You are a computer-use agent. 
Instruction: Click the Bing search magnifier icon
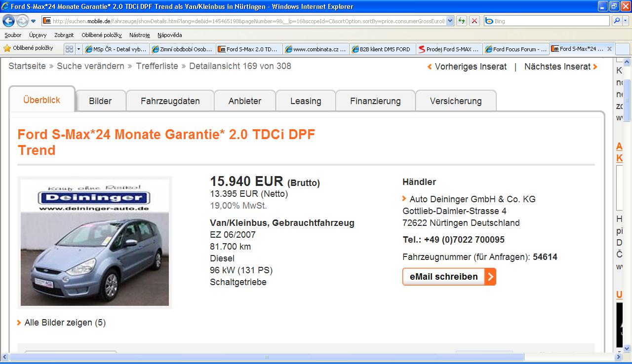pyautogui.click(x=616, y=21)
